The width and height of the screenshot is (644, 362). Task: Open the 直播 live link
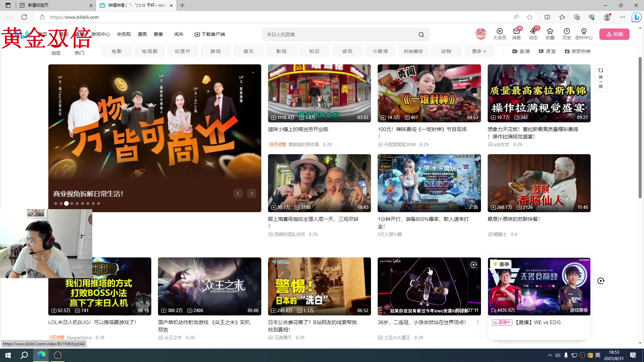[x=521, y=51]
